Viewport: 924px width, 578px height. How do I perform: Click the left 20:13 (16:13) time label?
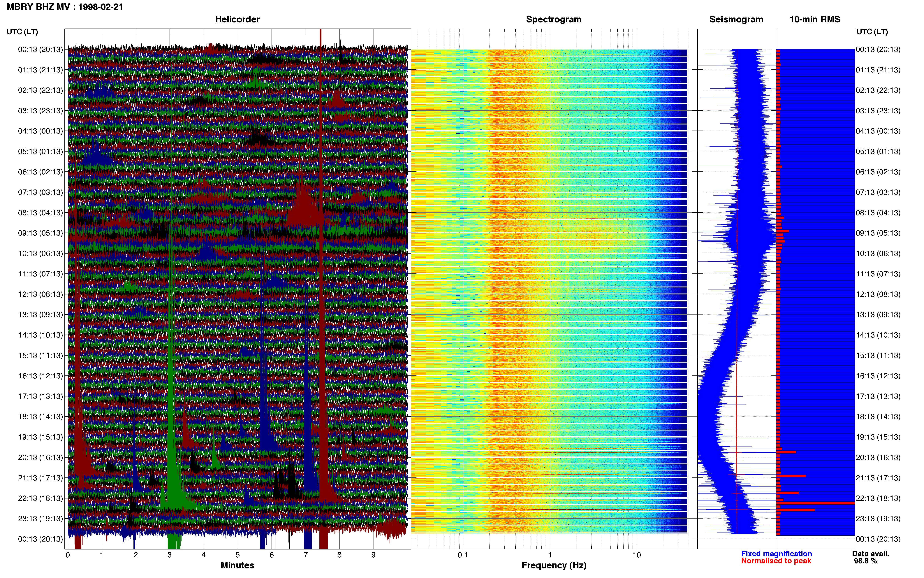[x=41, y=457]
